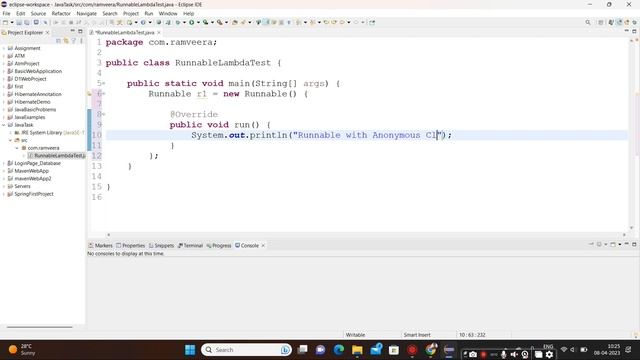Click the warning marker on line 6
The height and width of the screenshot is (360, 640).
click(x=89, y=94)
